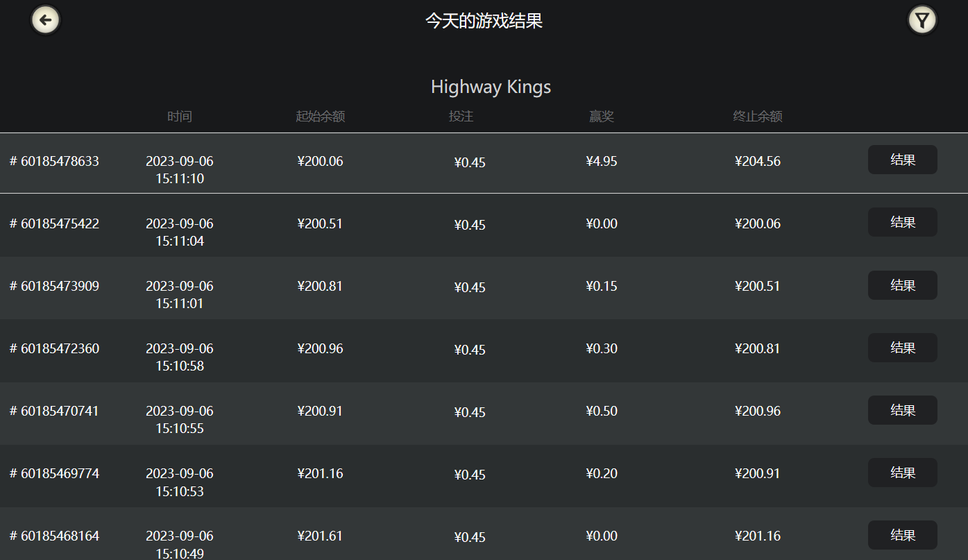The image size is (968, 560).
Task: Click the starting balance ¥201.61
Action: coord(320,536)
